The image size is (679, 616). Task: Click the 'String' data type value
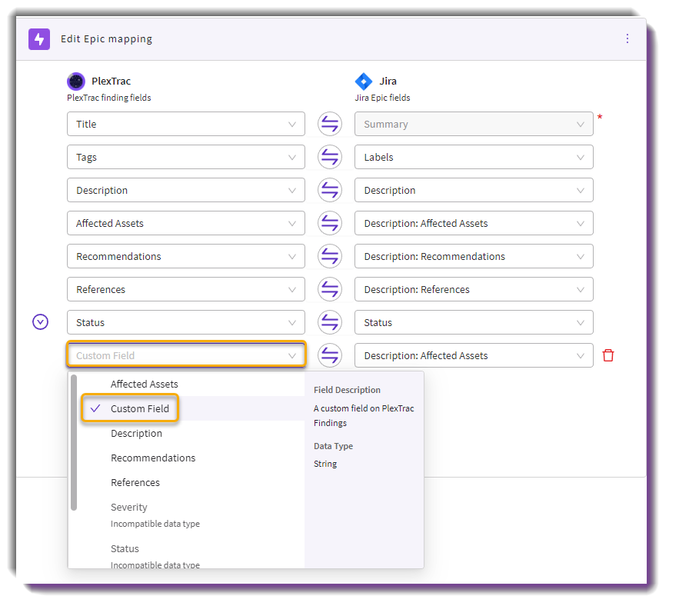325,464
